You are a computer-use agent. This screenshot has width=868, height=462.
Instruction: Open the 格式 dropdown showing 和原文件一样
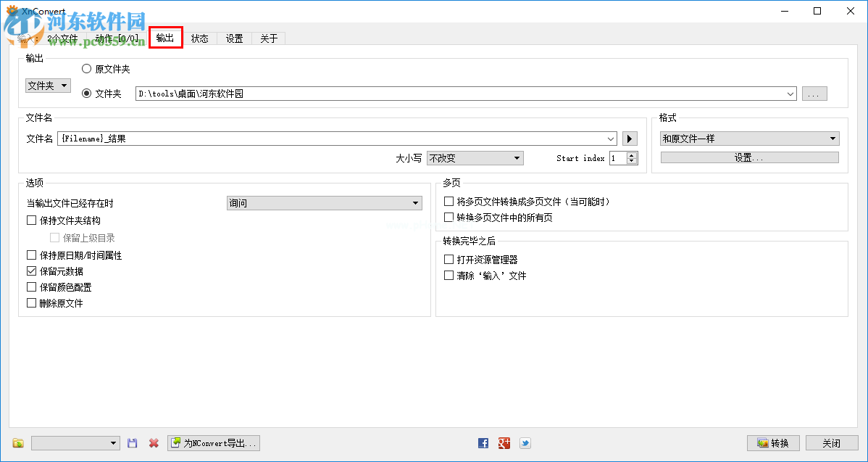click(x=749, y=138)
